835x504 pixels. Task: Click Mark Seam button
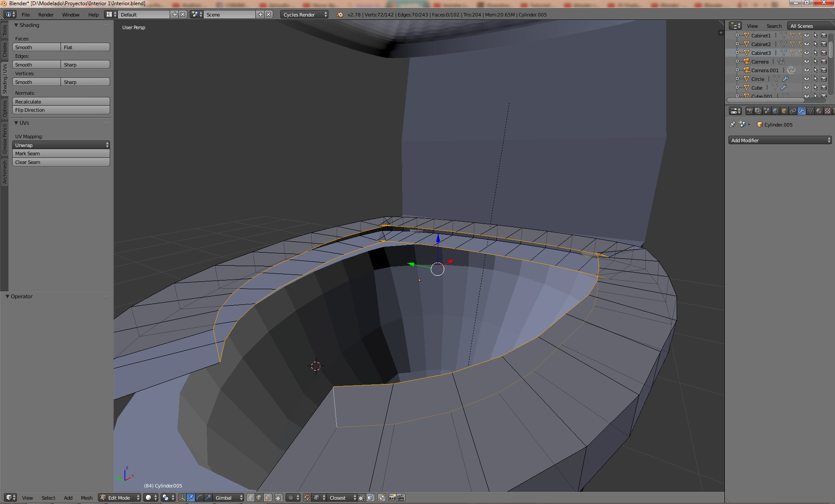pos(61,154)
